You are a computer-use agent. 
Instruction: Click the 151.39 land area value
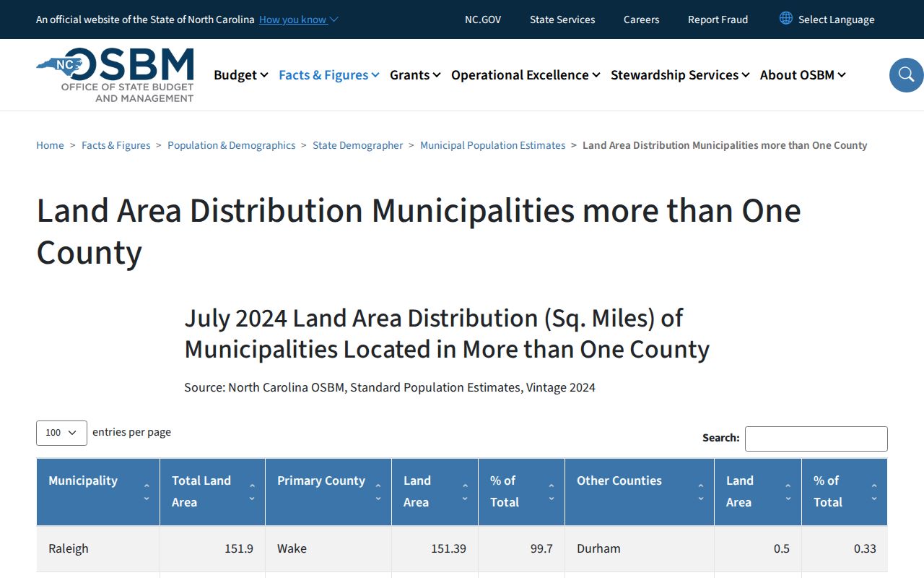(448, 548)
